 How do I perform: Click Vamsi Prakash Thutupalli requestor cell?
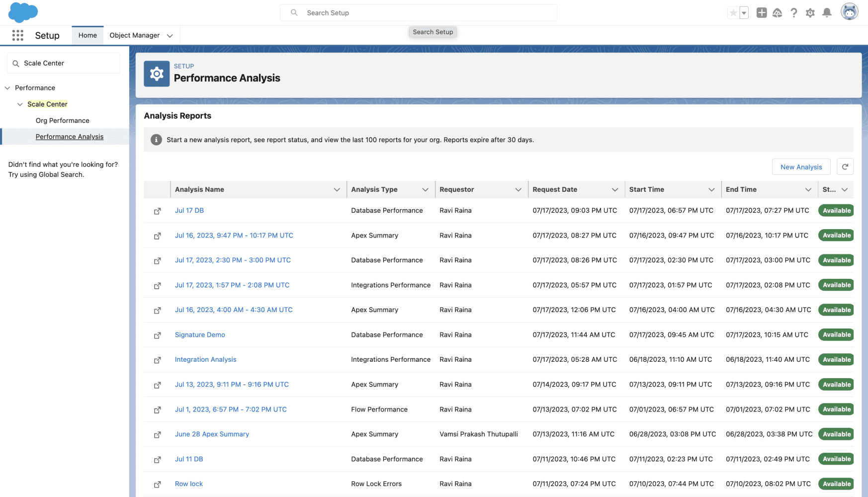click(479, 434)
